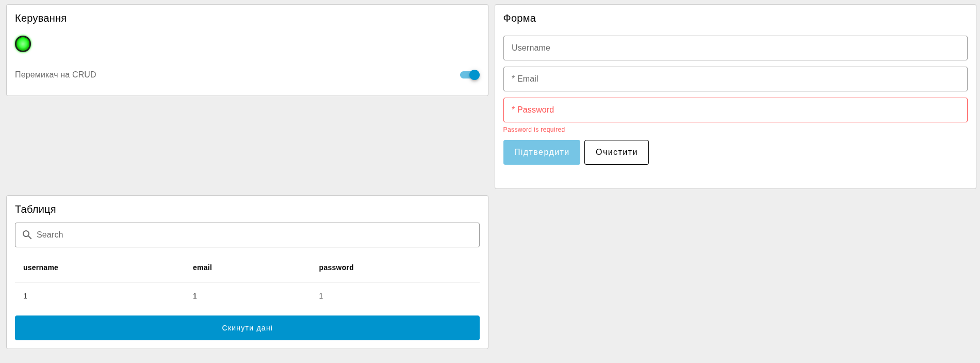Click the Перемикач на CRUD label text
980x363 pixels.
tap(56, 75)
